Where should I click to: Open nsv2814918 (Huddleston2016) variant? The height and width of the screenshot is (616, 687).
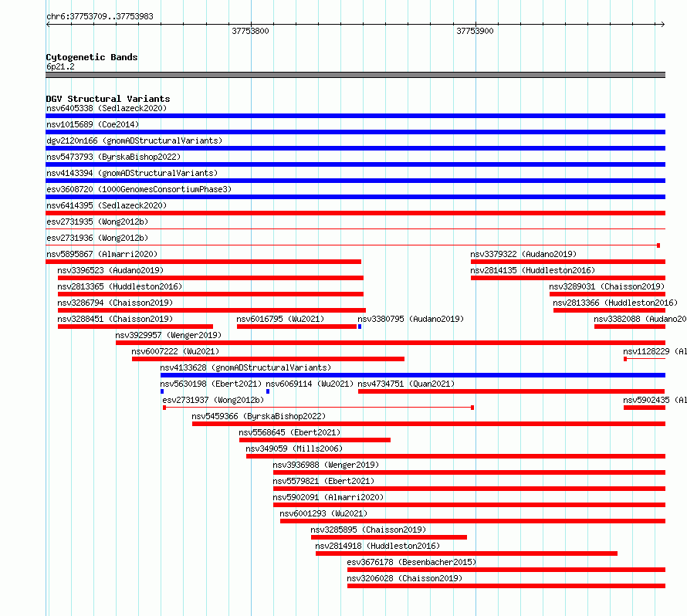377,546
